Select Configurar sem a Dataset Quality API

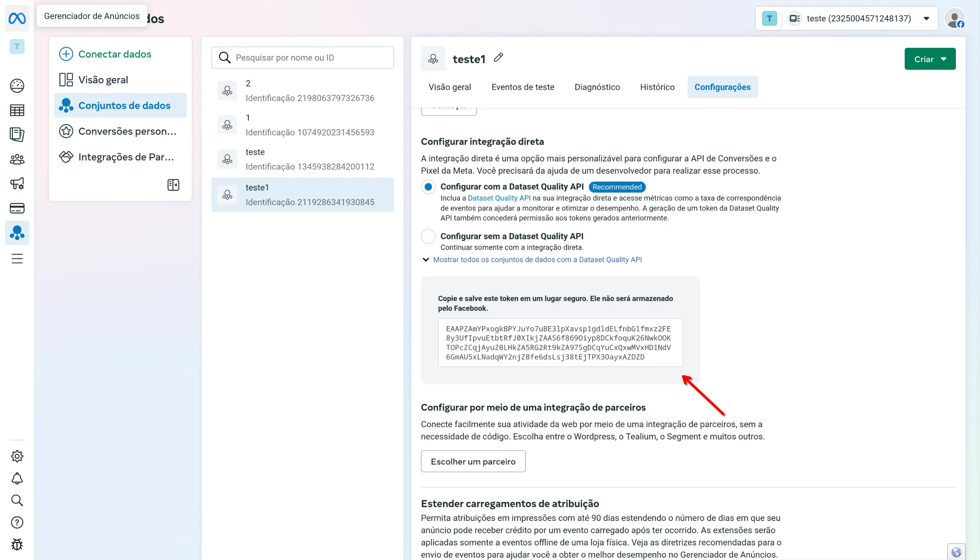coord(428,236)
